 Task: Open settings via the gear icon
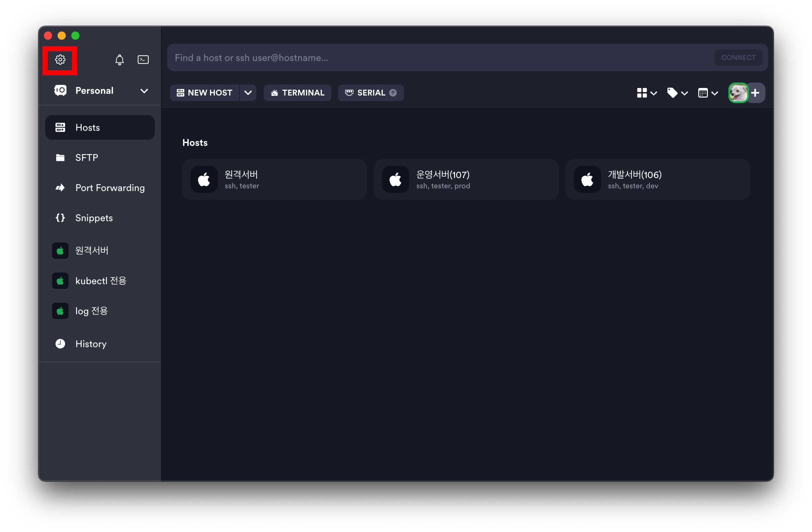(60, 60)
